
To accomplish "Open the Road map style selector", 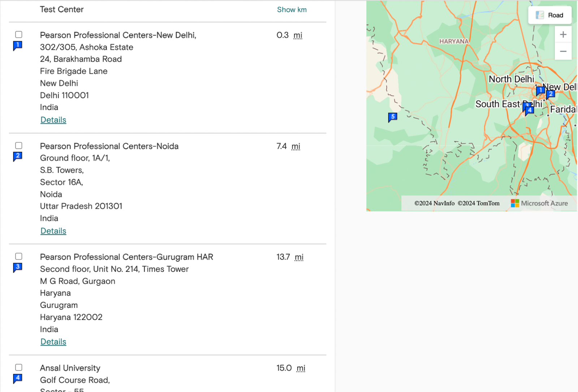I will click(x=550, y=15).
